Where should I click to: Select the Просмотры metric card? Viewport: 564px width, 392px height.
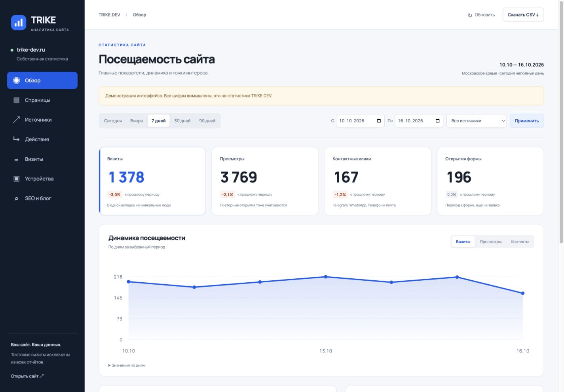(x=265, y=181)
